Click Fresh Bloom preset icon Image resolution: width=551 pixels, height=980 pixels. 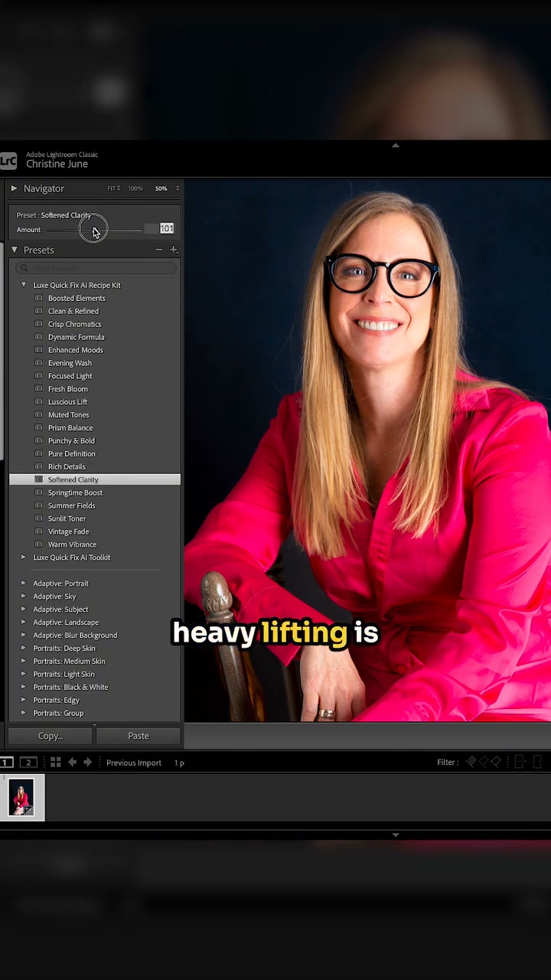point(39,389)
